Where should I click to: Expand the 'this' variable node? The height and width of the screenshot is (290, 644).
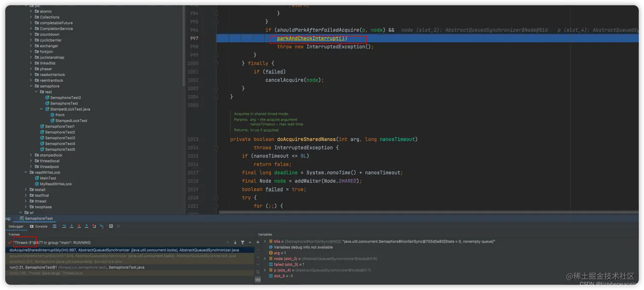click(x=265, y=241)
